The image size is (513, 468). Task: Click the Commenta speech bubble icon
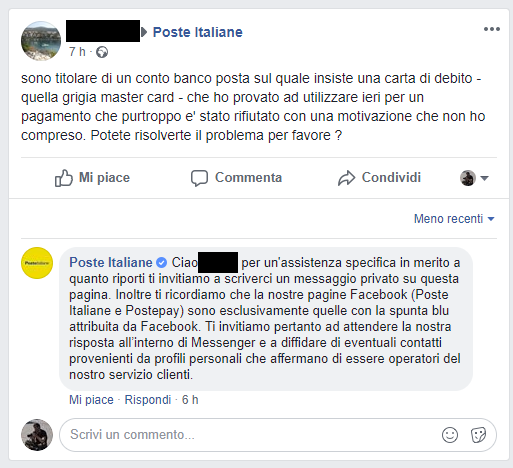click(x=199, y=178)
